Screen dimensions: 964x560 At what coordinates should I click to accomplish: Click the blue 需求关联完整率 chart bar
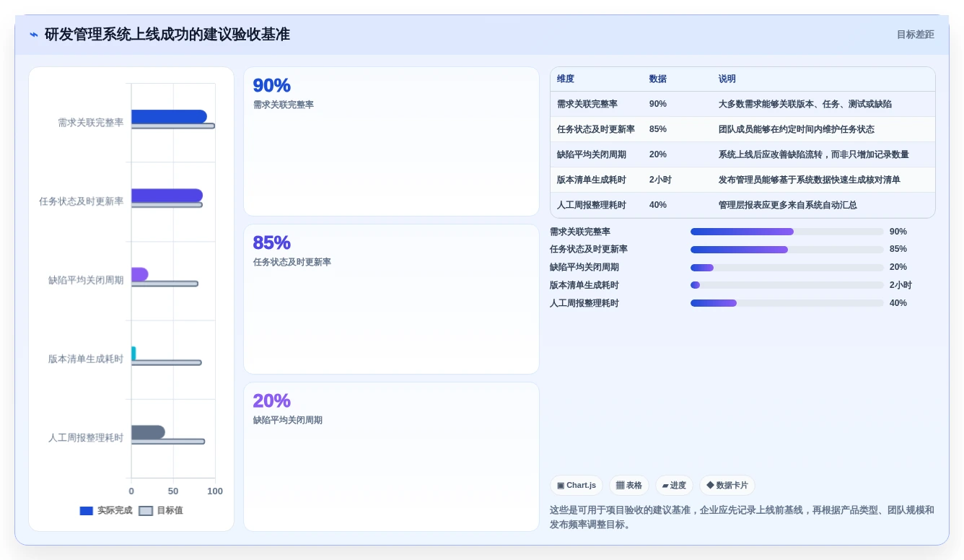point(169,116)
